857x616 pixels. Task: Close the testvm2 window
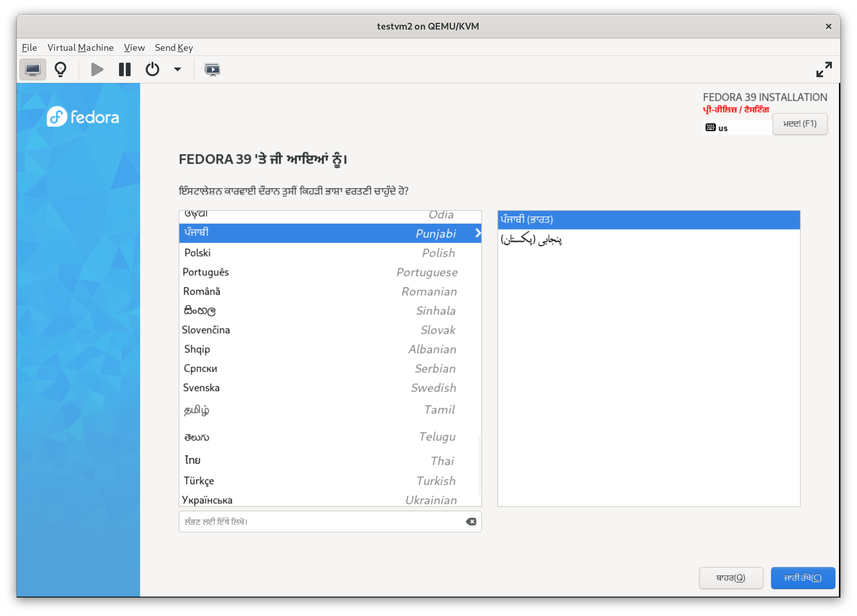tap(829, 26)
